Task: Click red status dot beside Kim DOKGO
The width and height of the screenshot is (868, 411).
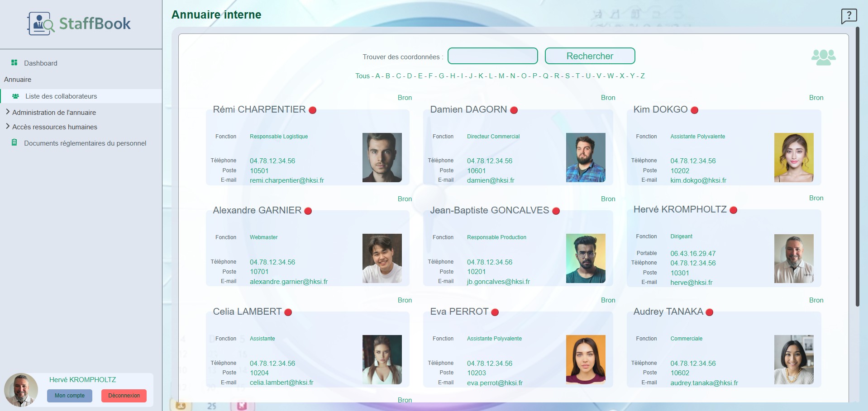Action: [x=694, y=110]
